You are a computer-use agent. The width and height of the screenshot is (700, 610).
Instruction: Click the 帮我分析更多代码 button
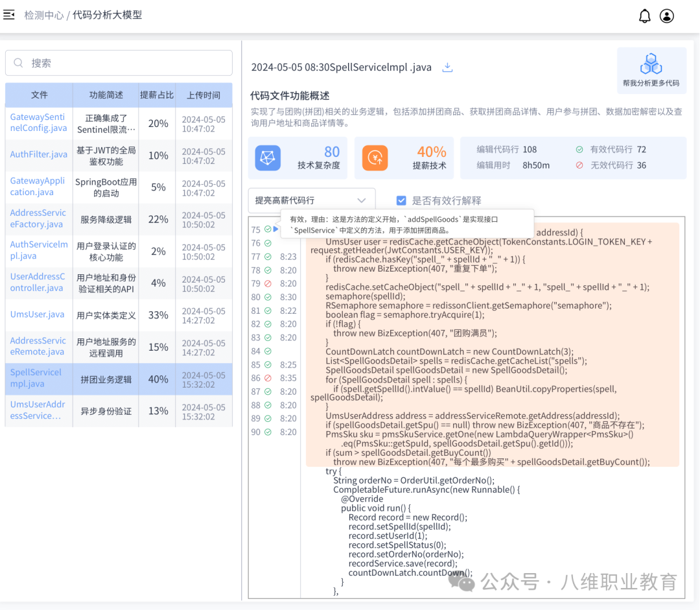(x=651, y=71)
